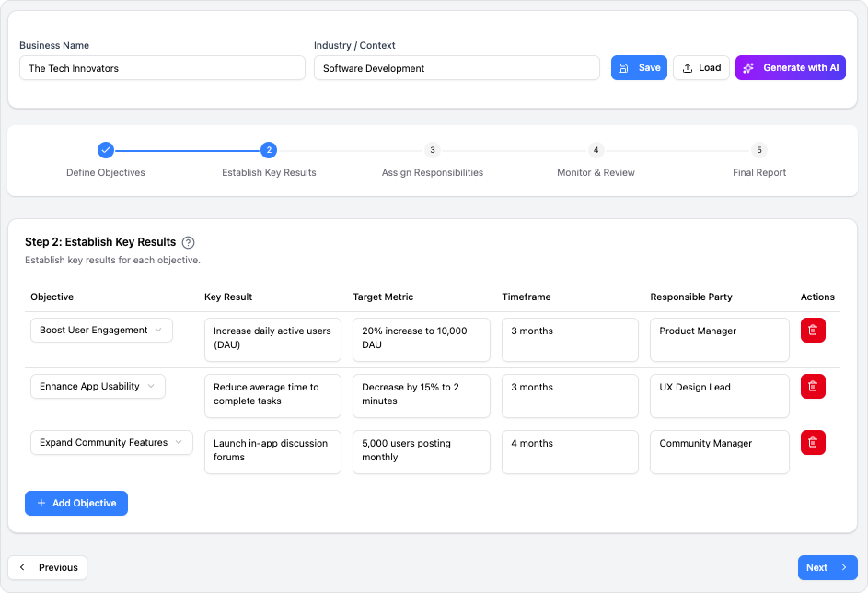
Task: Click Generate with AI button
Action: tap(790, 67)
